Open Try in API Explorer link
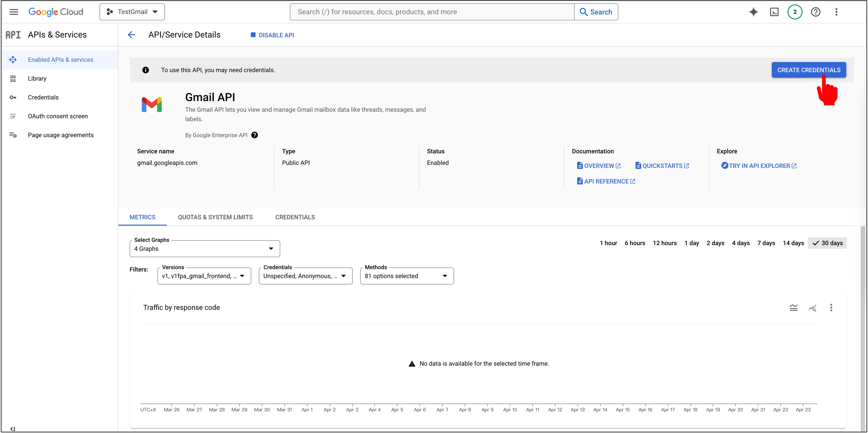 (759, 166)
